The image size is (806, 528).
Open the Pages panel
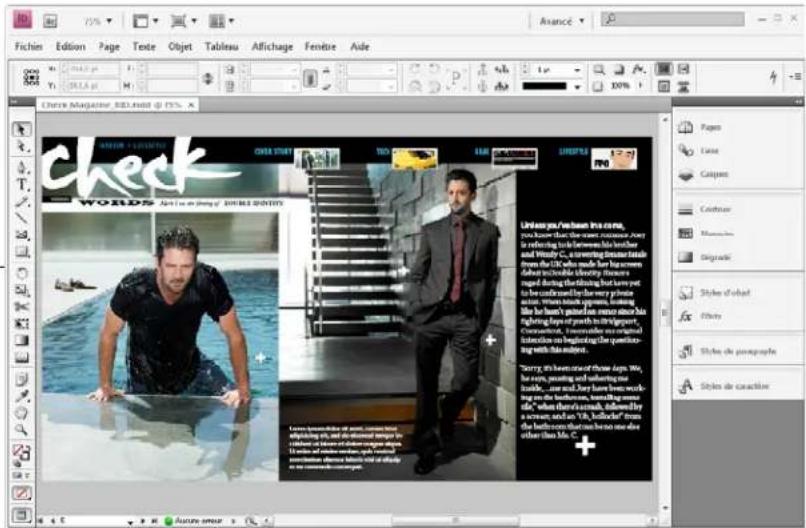point(700,127)
